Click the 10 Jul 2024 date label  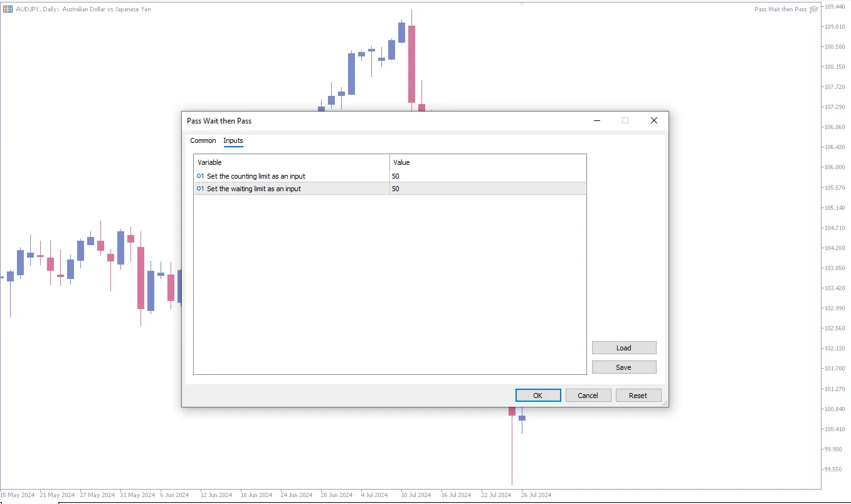pos(416,495)
